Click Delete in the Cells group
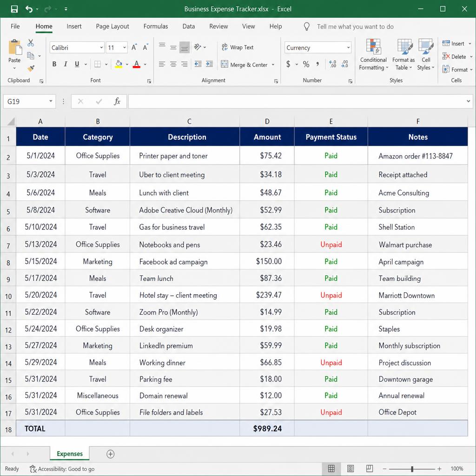The image size is (476, 476). 455,57
